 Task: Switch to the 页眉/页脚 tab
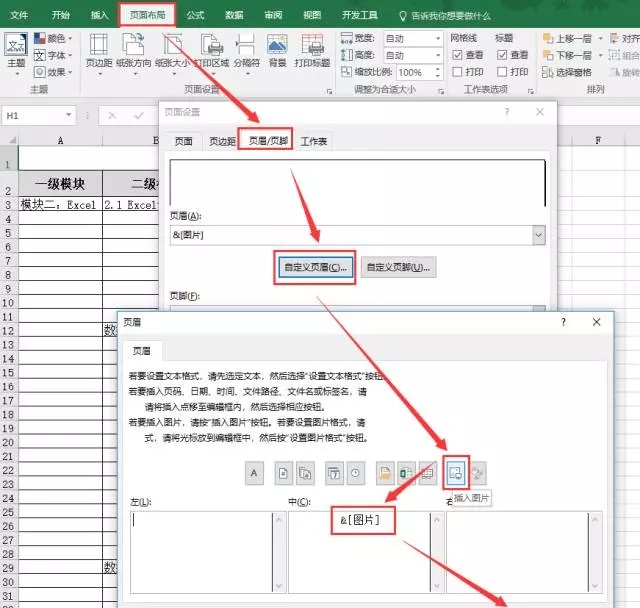(267, 141)
